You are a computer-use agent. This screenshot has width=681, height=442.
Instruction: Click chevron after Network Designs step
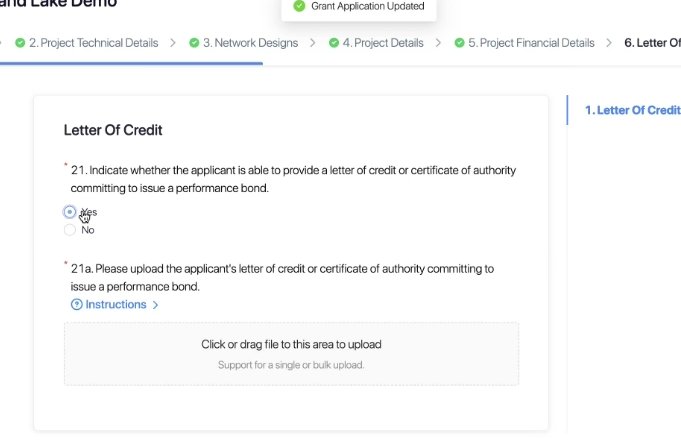click(312, 43)
